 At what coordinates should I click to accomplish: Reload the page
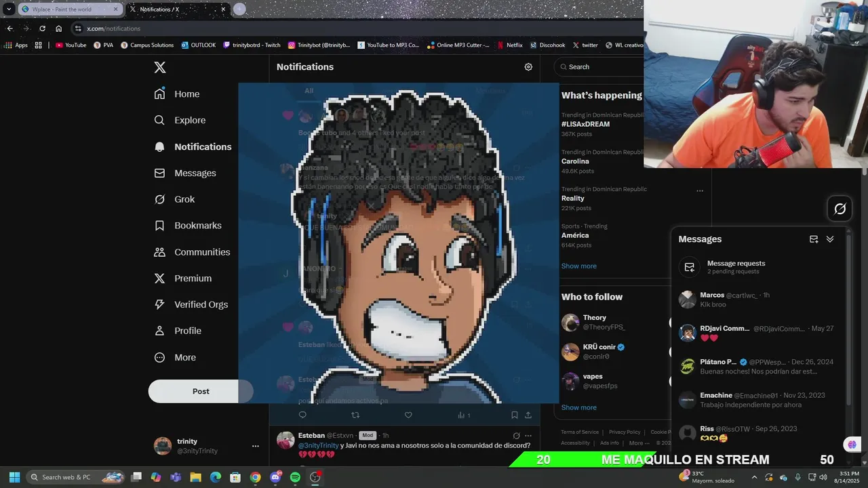42,28
